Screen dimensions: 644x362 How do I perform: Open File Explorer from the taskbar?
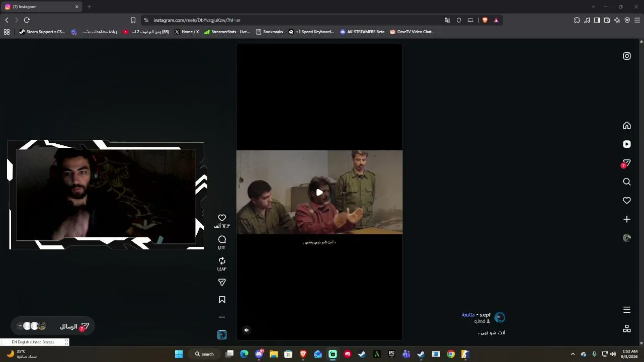274,354
